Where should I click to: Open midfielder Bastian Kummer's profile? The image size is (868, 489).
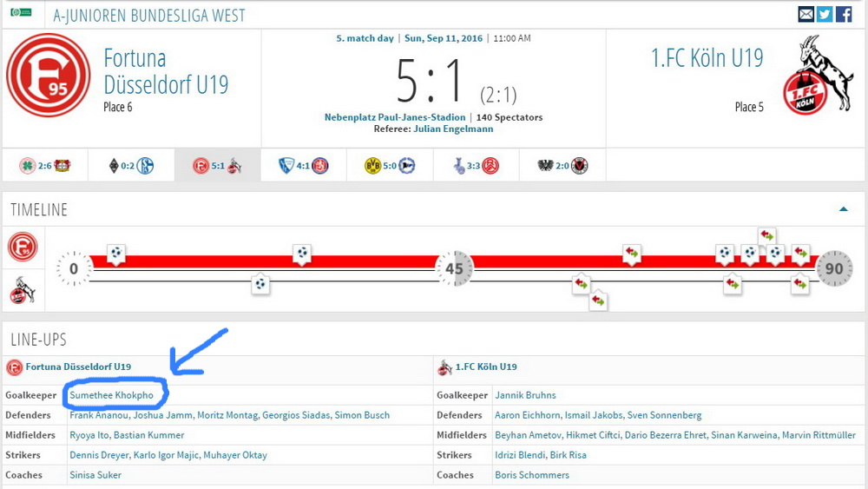[149, 435]
